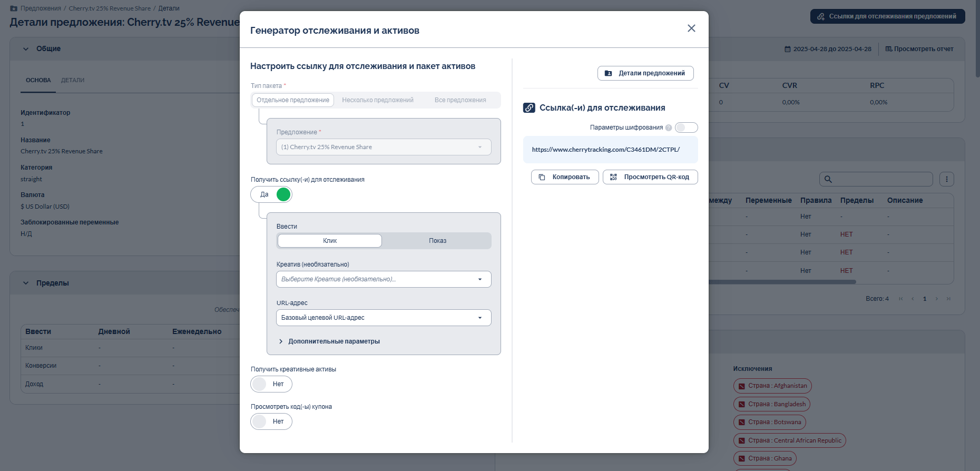Click the Offers breadcrumb link

point(41,8)
